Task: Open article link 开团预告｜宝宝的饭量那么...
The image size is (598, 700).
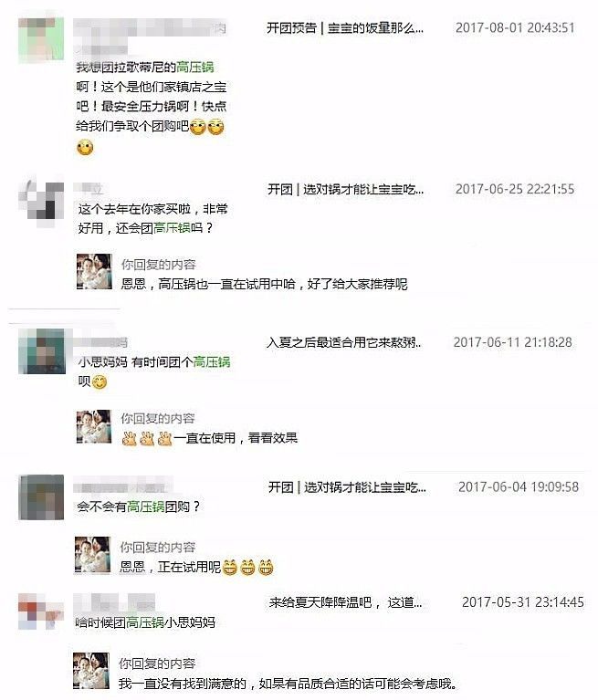Action: coord(345,28)
